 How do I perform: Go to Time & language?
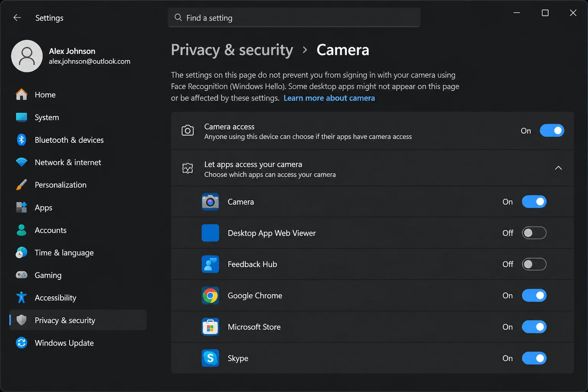78,253
